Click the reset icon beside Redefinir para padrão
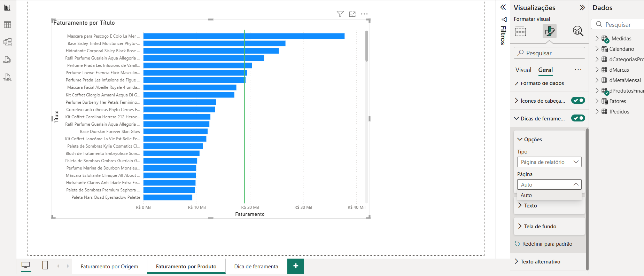 point(517,244)
